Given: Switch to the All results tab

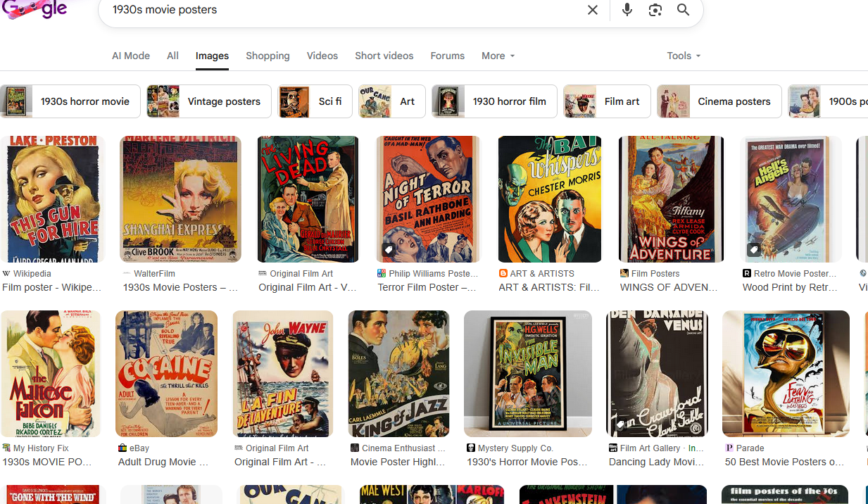Looking at the screenshot, I should (x=172, y=56).
